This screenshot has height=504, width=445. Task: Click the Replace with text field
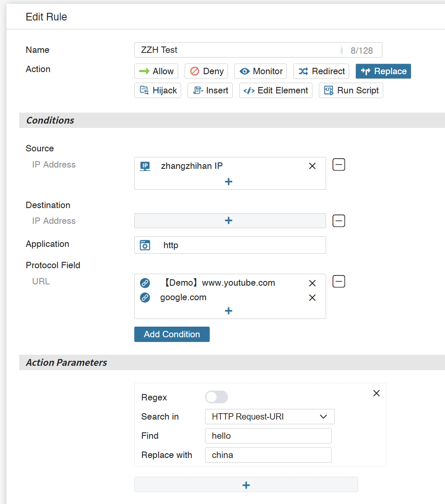pos(268,455)
